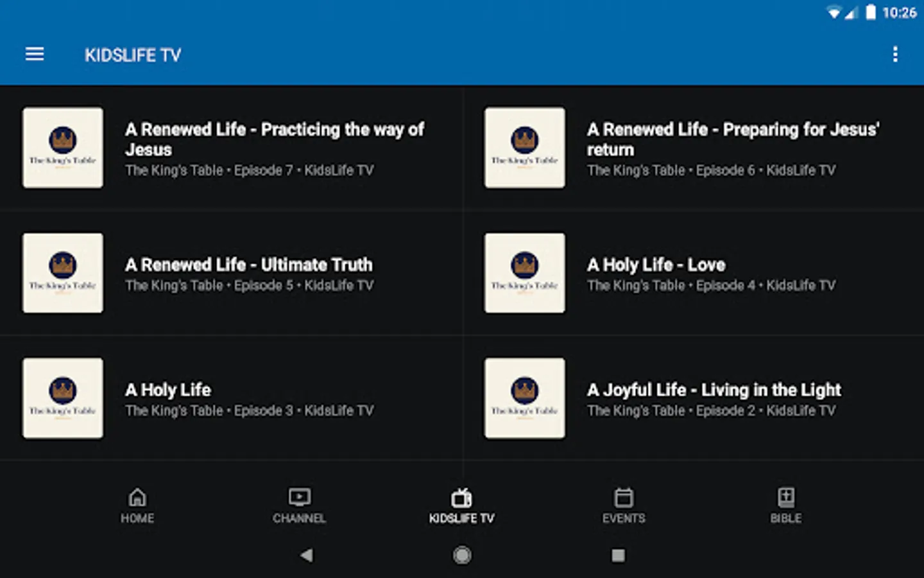This screenshot has width=924, height=578.
Task: Click 'The King's Table · Episode 5 · KidsLife TV' subtitle
Action: tap(250, 285)
